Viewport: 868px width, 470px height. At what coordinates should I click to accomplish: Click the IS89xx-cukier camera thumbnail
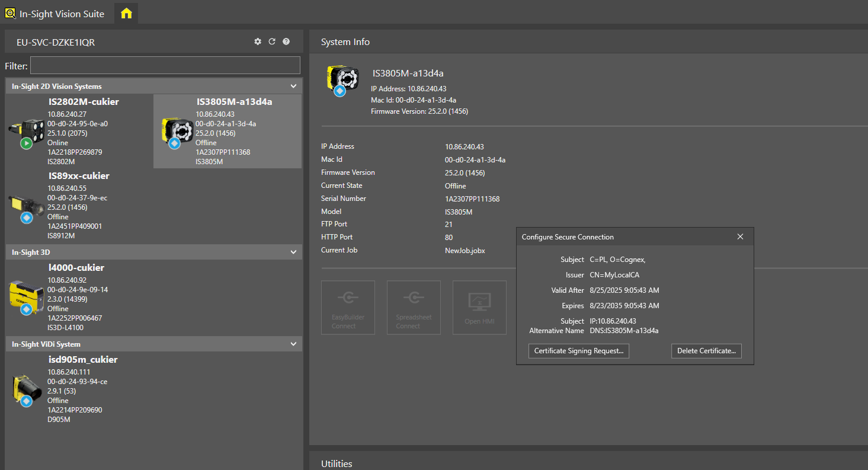coord(26,209)
